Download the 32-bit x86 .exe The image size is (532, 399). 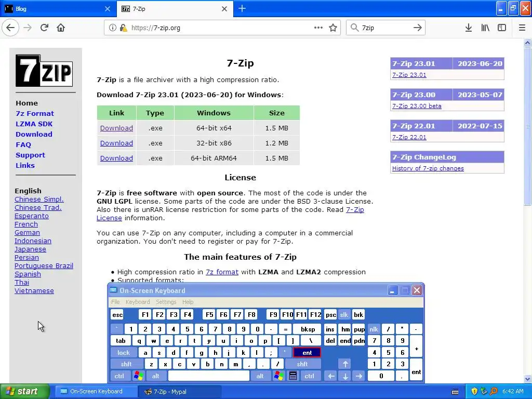(116, 143)
